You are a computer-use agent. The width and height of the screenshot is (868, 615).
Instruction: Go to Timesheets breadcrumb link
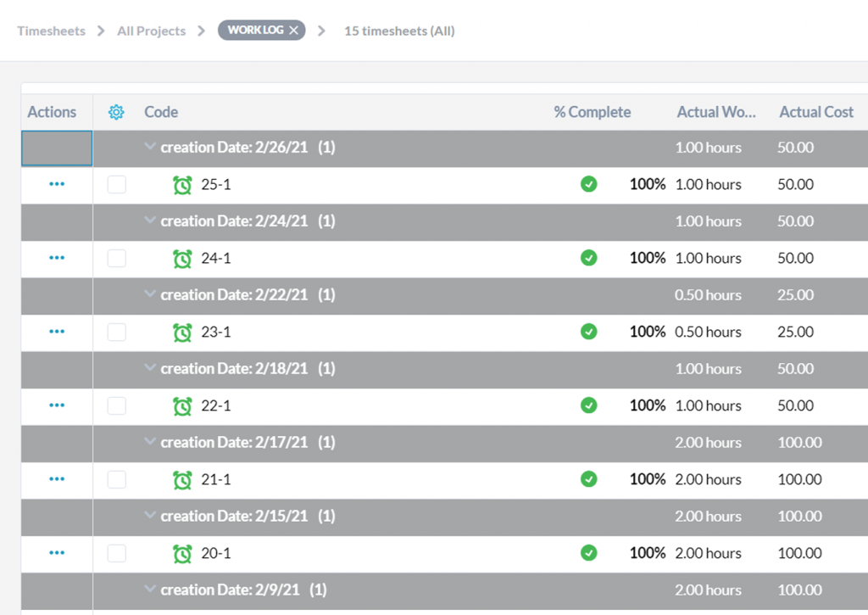pyautogui.click(x=51, y=31)
